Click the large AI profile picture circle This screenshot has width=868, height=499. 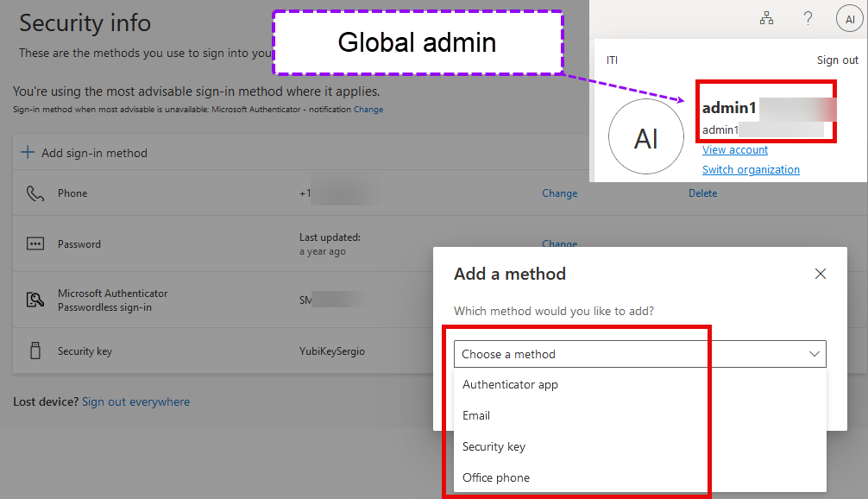[x=646, y=136]
